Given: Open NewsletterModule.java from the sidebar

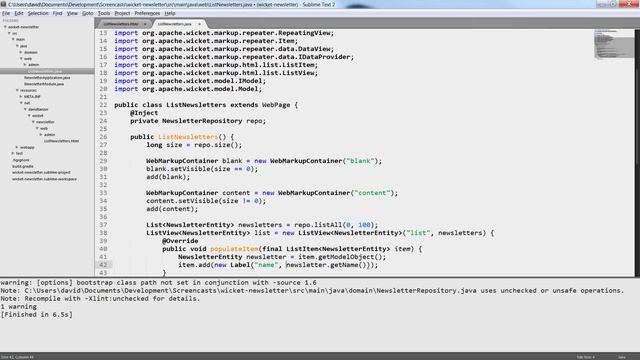Looking at the screenshot, I should point(44,84).
